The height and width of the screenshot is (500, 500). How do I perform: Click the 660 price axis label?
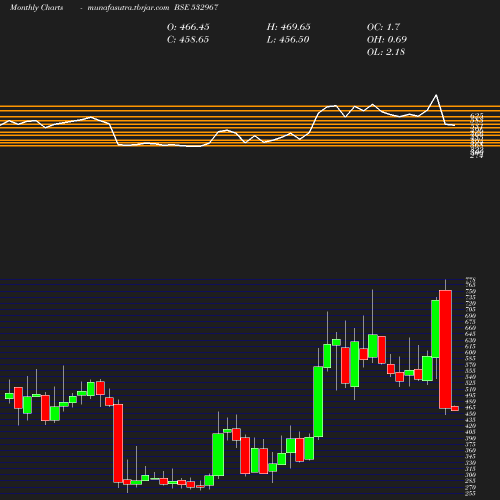[470, 328]
